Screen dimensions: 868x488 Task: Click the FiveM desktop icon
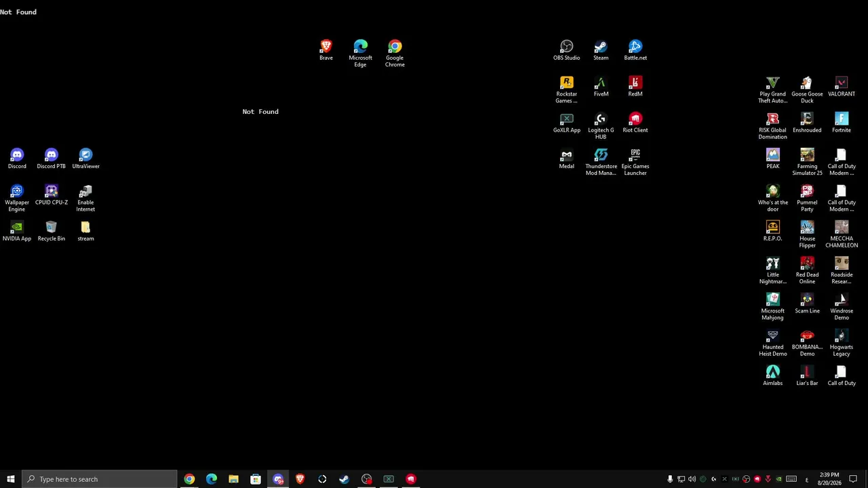click(601, 86)
